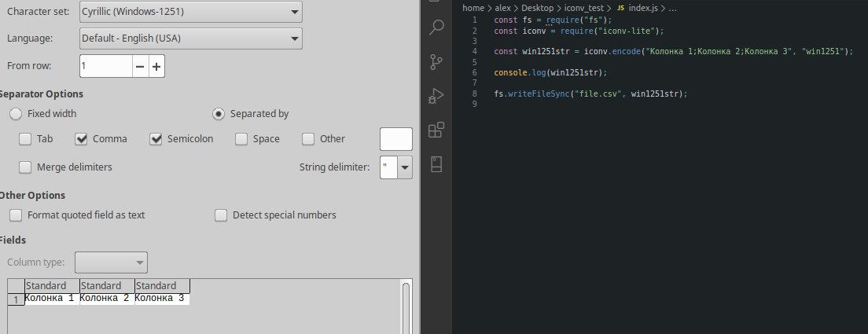
Task: Click line number 1 in editor
Action: point(474,20)
